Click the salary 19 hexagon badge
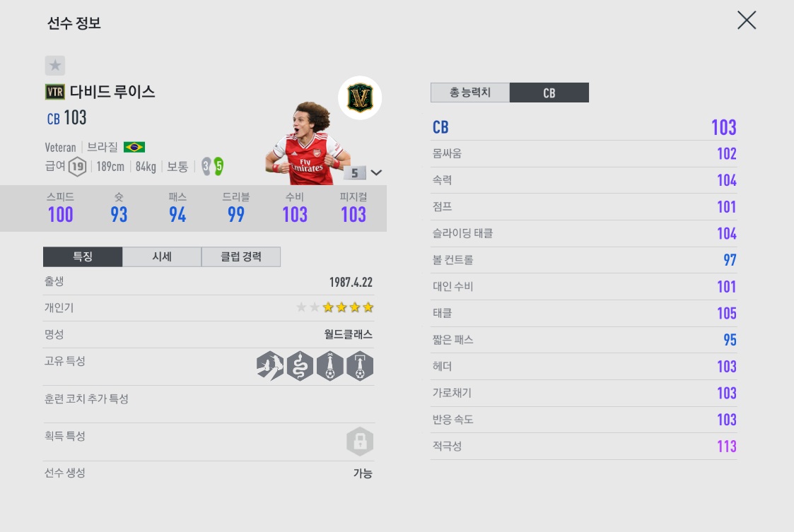The height and width of the screenshot is (532, 794). point(78,167)
